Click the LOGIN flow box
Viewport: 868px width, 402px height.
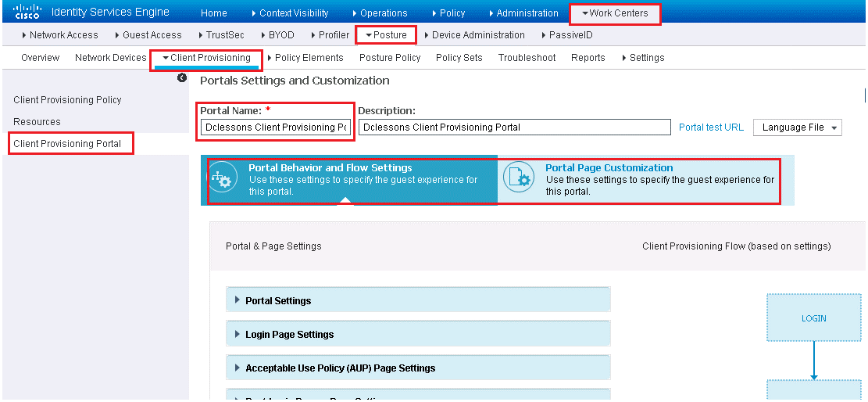coord(814,318)
